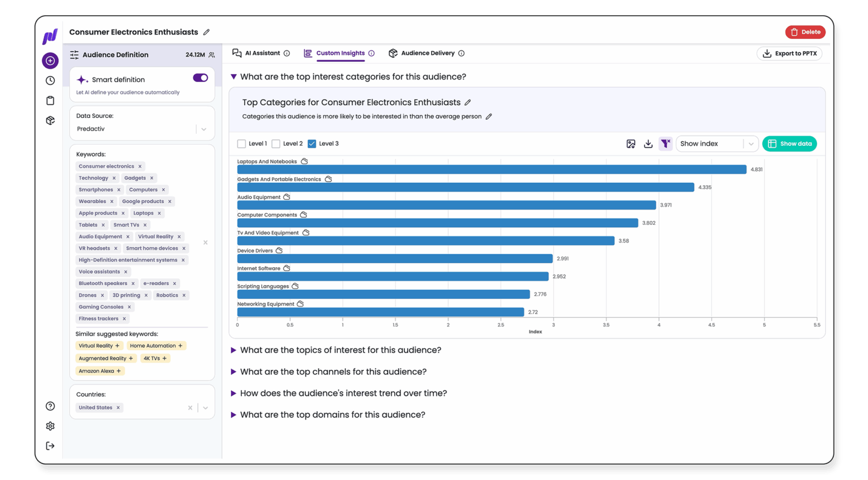
Task: Open settings via the gear icon
Action: pyautogui.click(x=50, y=426)
